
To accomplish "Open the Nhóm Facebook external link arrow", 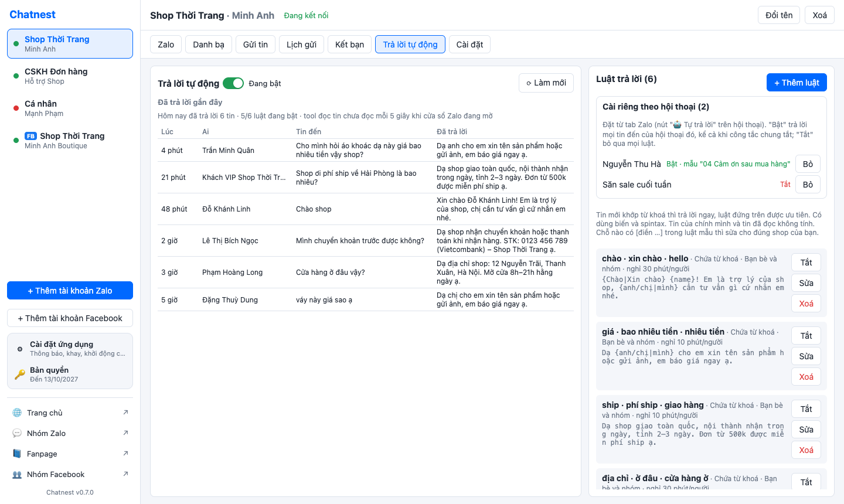I will (125, 474).
